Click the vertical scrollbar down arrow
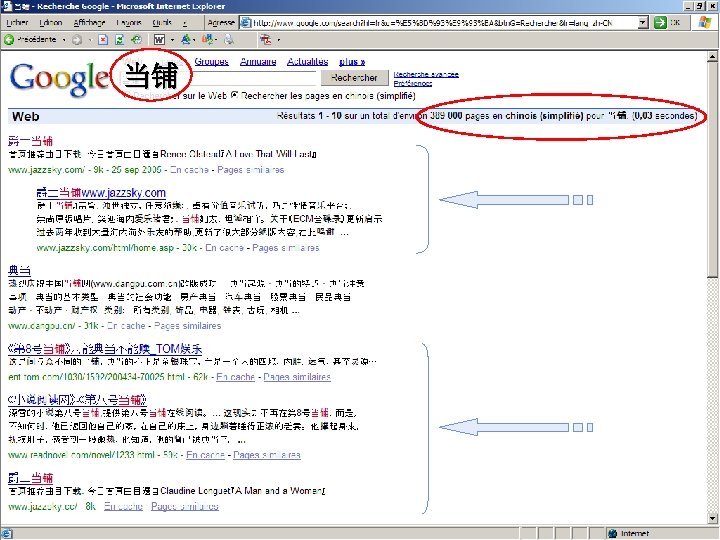The width and height of the screenshot is (720, 540). point(712,518)
